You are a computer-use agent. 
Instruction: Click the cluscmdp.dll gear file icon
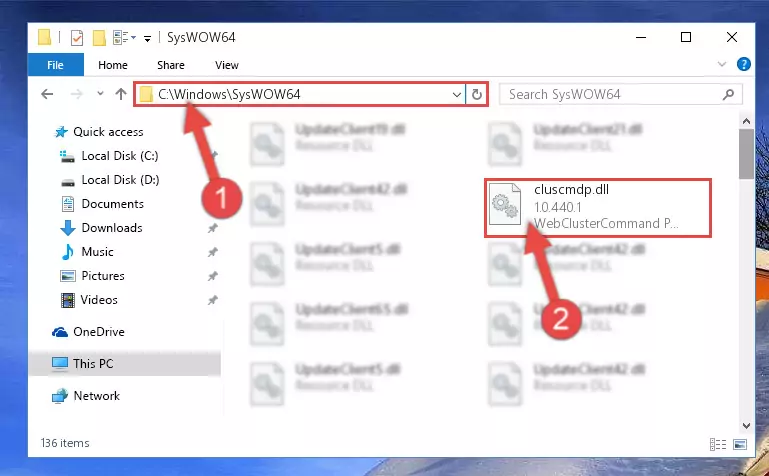coord(505,204)
